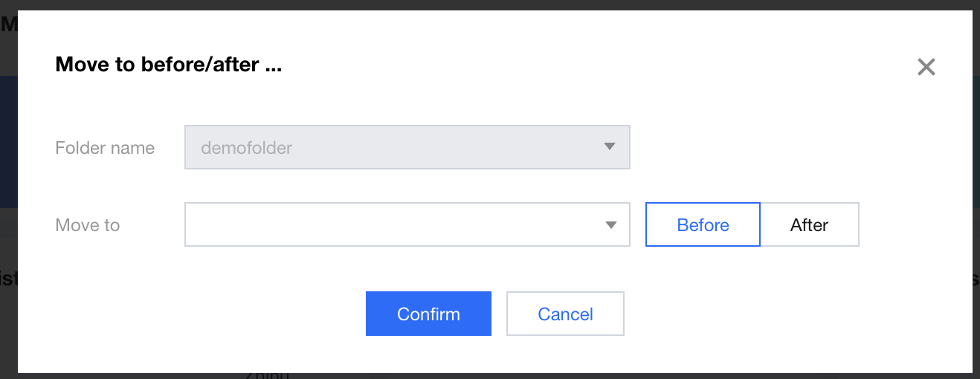Switch placement to After

pos(809,224)
